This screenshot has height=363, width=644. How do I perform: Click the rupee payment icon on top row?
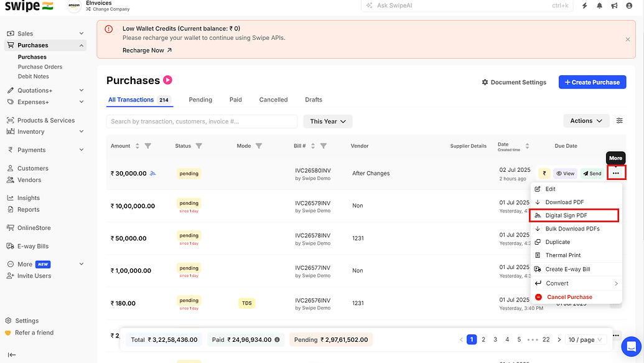(x=544, y=173)
